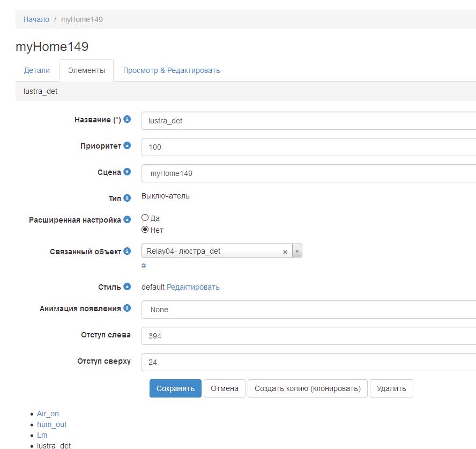Click info icon next to Анимация появления
476x449 pixels.
(x=127, y=308)
